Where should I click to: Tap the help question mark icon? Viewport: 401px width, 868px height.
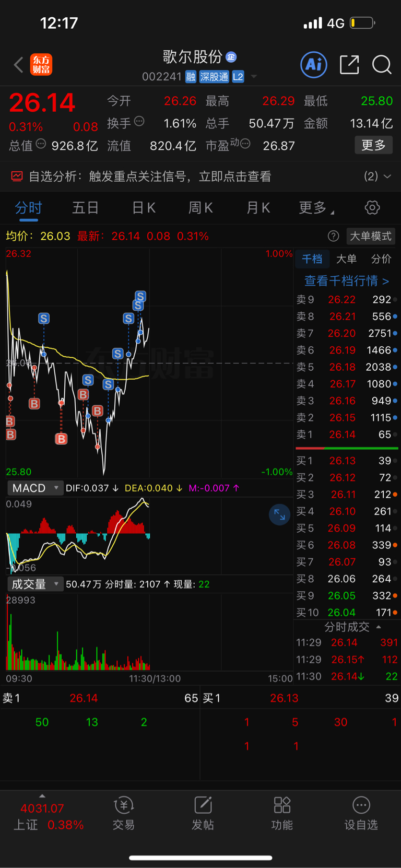pyautogui.click(x=333, y=236)
